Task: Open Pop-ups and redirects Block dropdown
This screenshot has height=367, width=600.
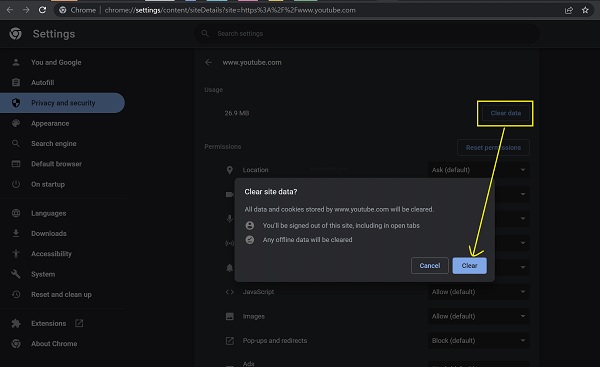Action: (x=478, y=341)
